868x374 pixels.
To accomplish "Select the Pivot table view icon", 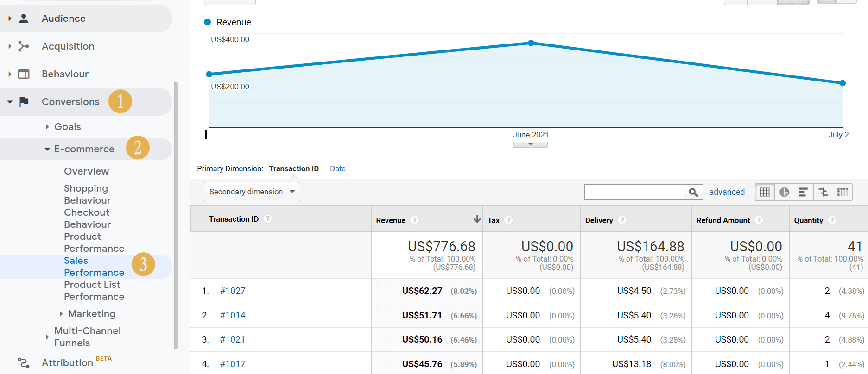I will [843, 192].
